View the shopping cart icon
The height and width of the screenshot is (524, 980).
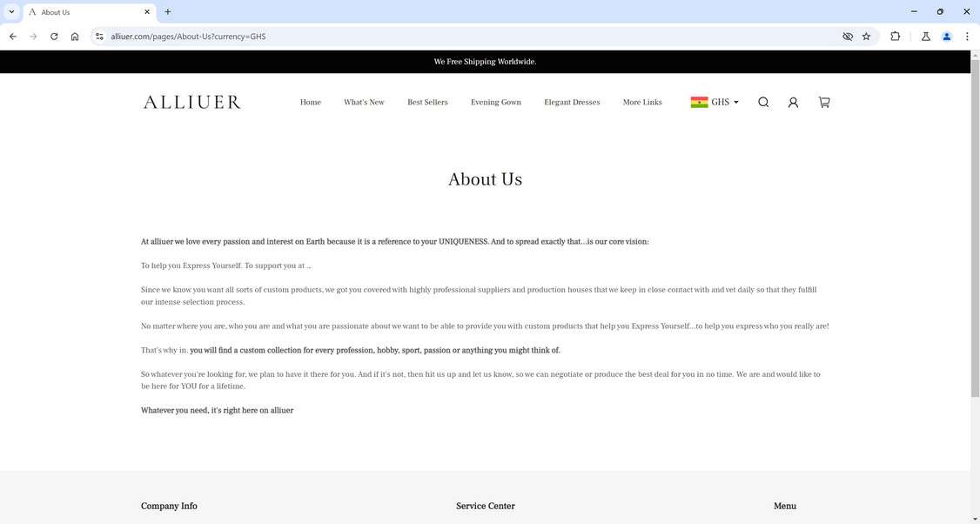(x=823, y=102)
